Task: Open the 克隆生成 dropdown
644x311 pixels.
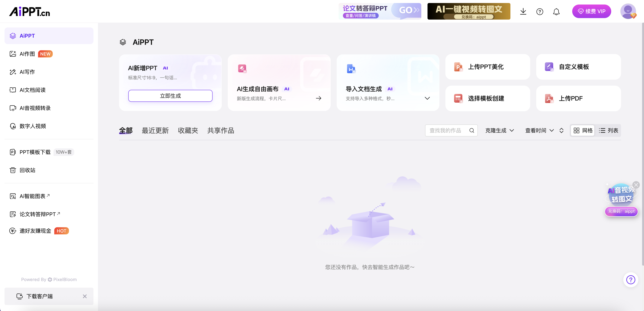Action: point(499,130)
